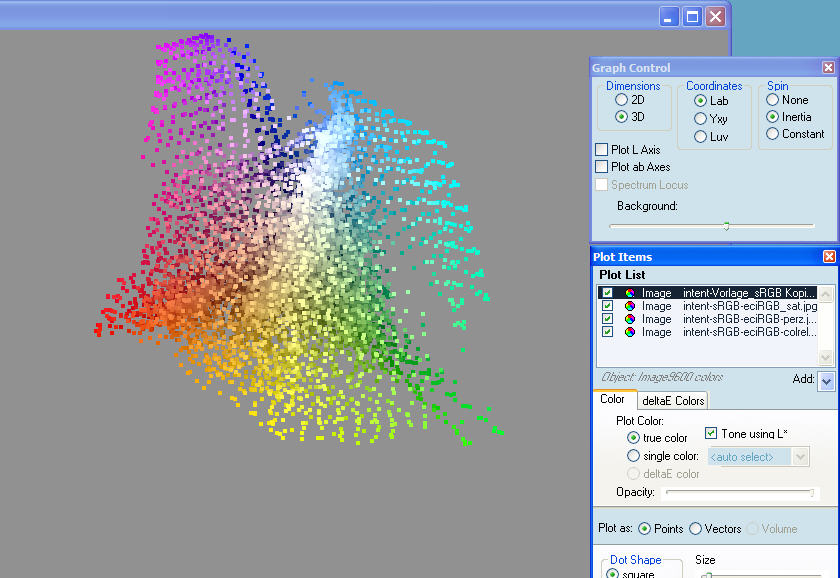
Task: Close the Graph Control panel
Action: pyautogui.click(x=828, y=68)
